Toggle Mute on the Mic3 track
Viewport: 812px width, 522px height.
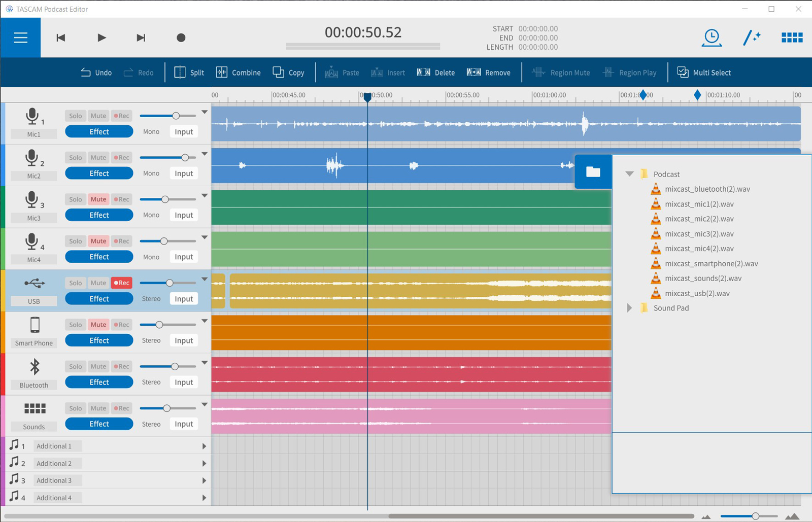click(98, 199)
